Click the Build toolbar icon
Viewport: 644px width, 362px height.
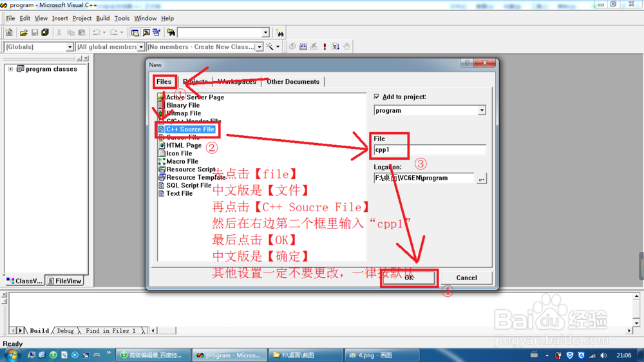303,46
